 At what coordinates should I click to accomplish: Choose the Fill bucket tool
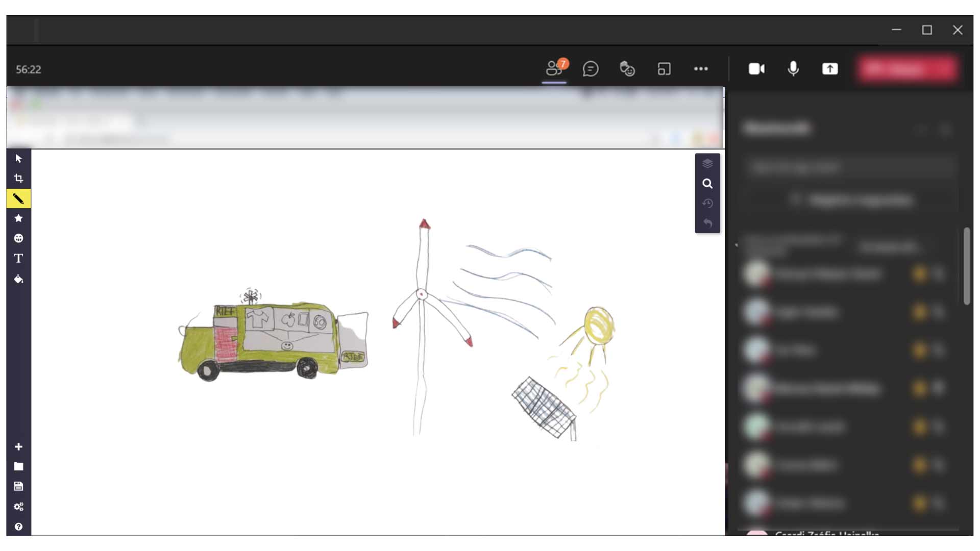[x=18, y=279]
